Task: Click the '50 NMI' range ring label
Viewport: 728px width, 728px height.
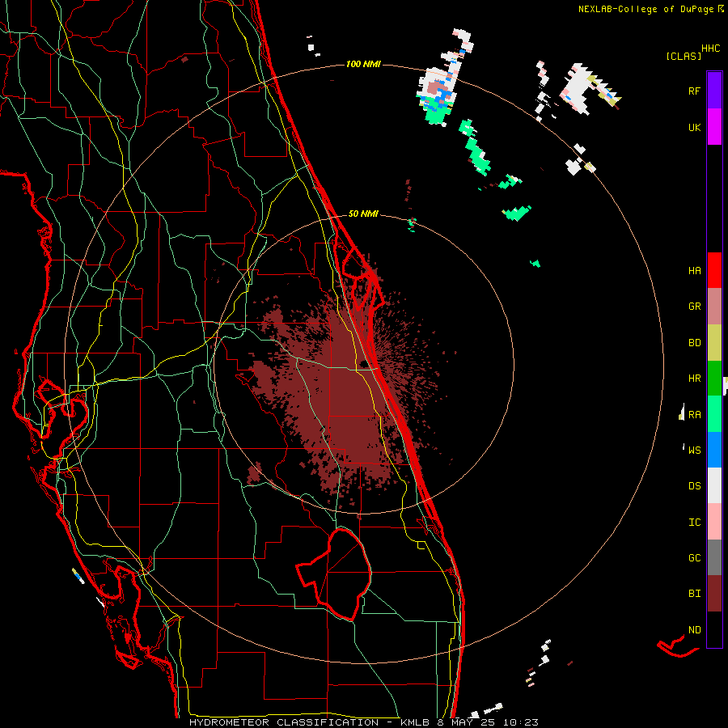Action: pyautogui.click(x=363, y=214)
